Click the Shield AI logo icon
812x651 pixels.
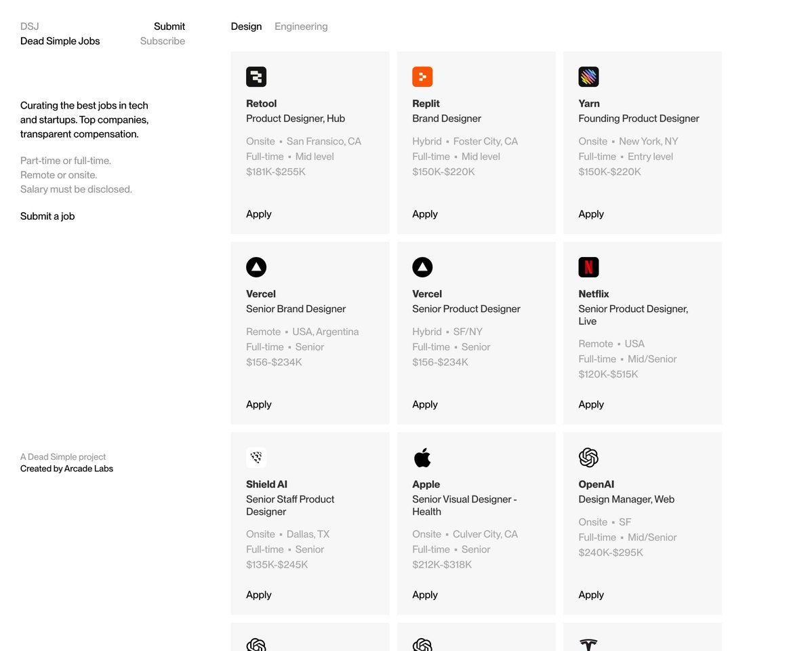coord(256,458)
